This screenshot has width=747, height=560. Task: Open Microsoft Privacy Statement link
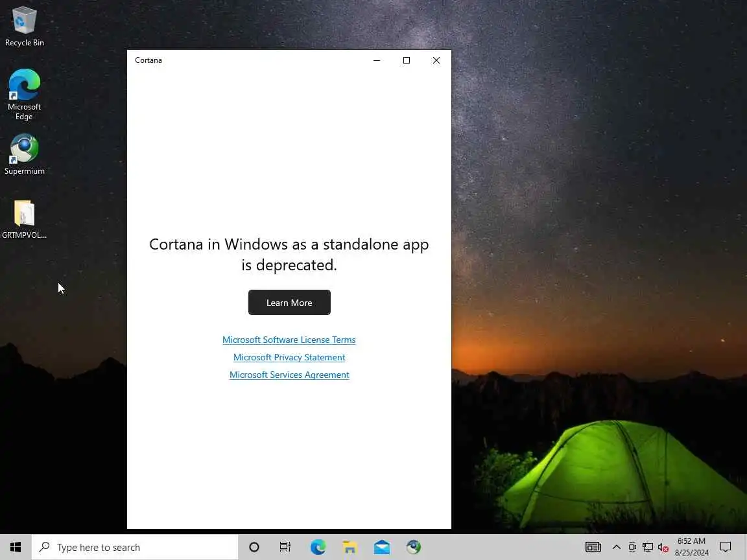point(289,357)
